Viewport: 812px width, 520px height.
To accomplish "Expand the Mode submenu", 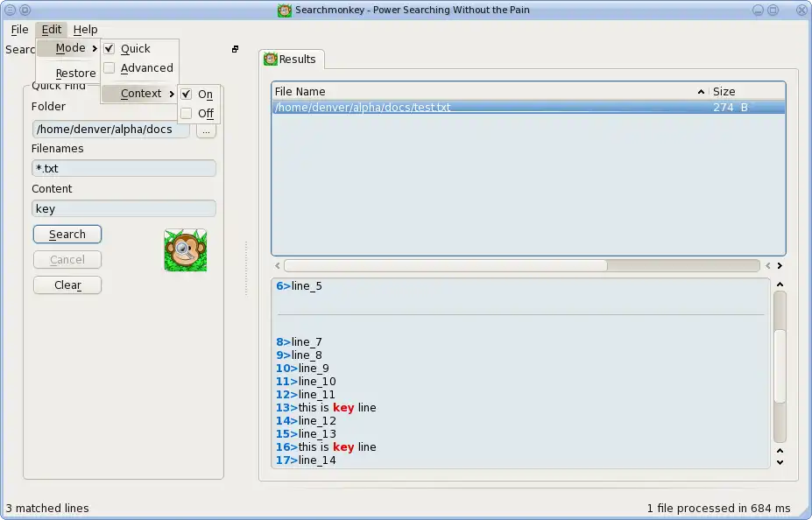I will tap(68, 48).
